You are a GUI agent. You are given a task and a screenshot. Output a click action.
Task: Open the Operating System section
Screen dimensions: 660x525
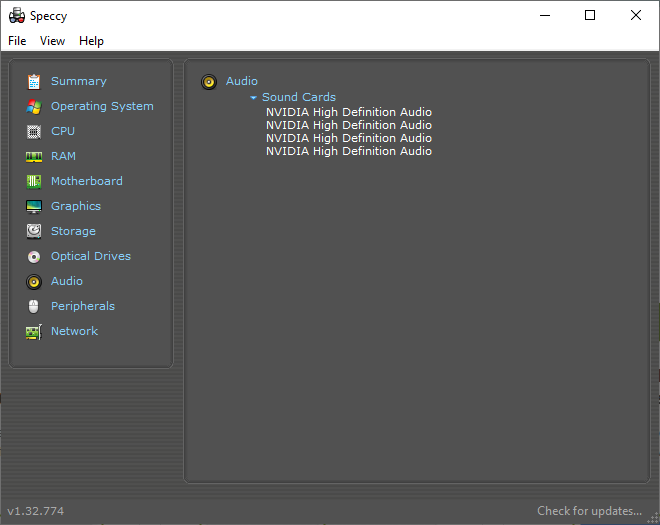pyautogui.click(x=102, y=106)
